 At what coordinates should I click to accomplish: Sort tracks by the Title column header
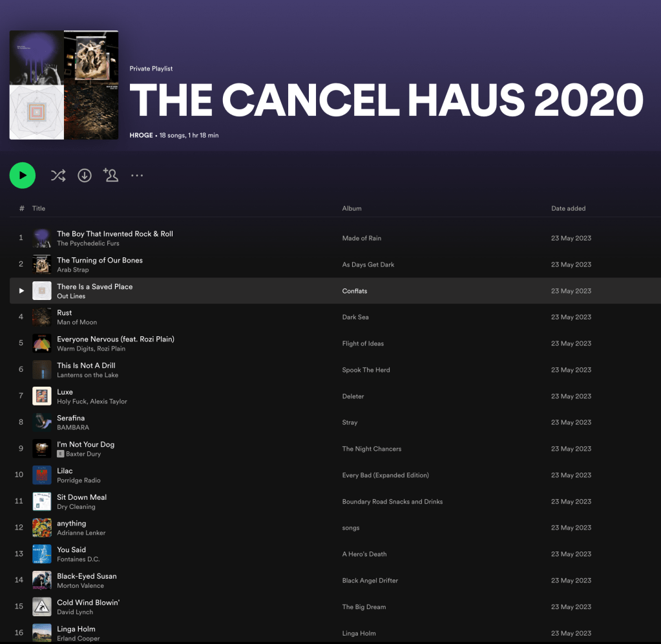click(39, 208)
